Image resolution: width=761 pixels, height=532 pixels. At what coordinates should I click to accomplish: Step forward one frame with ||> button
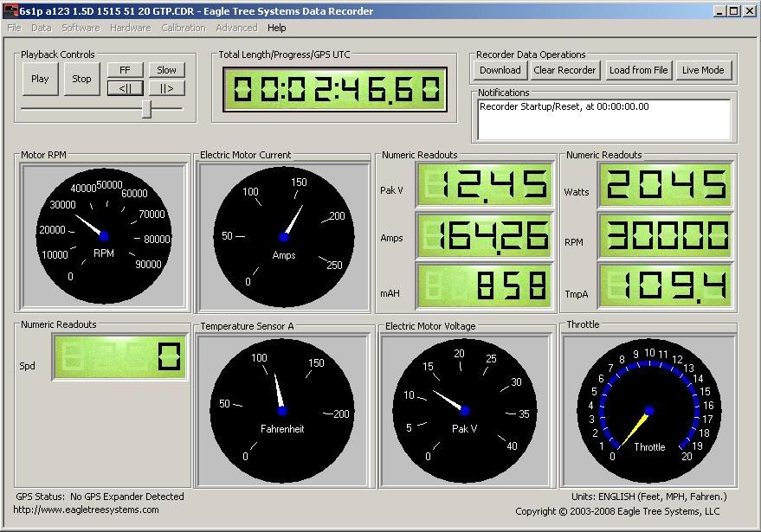[x=167, y=88]
